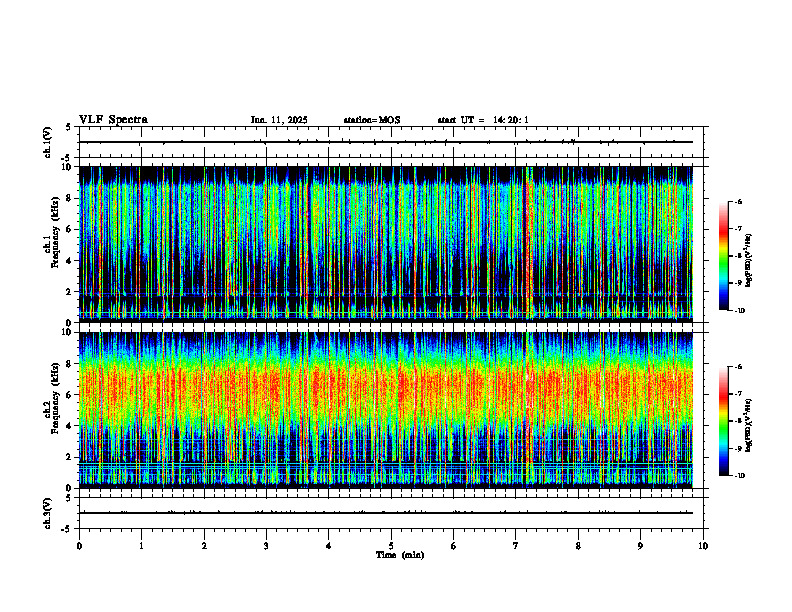The width and height of the screenshot is (792, 612).
Task: Click the ch.3 voltage waveform trace
Action: click(386, 513)
